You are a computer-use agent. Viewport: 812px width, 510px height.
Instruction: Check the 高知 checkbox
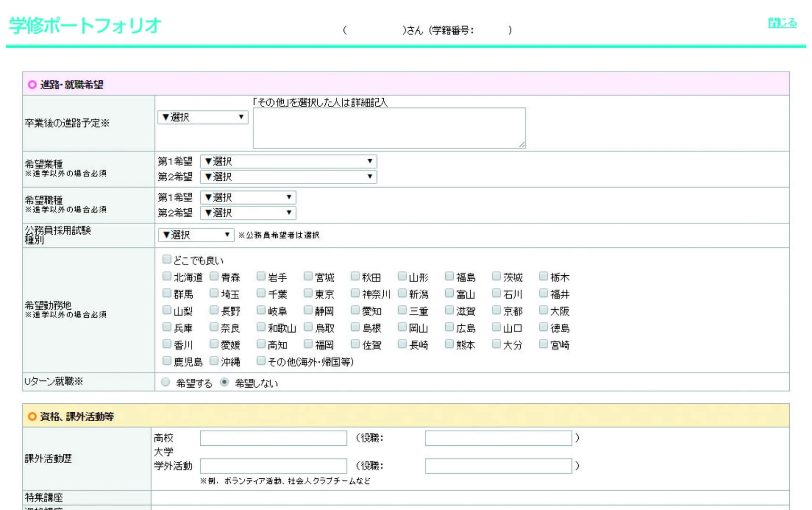[x=261, y=344]
